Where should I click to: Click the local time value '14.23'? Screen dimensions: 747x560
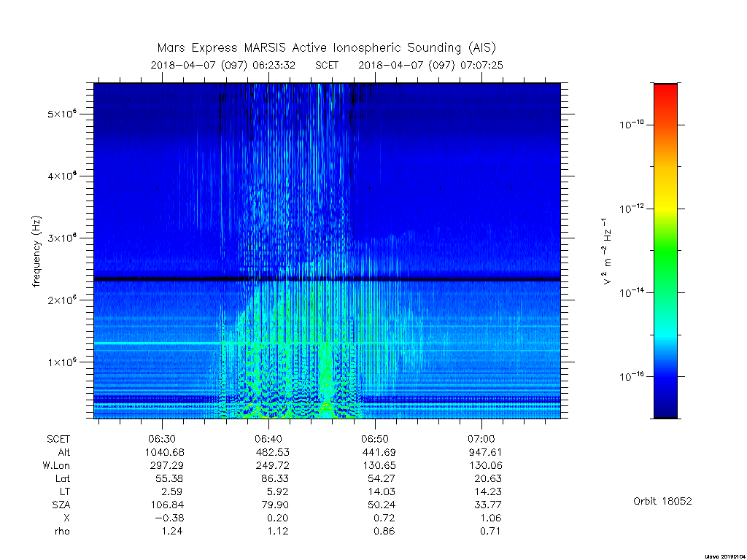coord(488,492)
